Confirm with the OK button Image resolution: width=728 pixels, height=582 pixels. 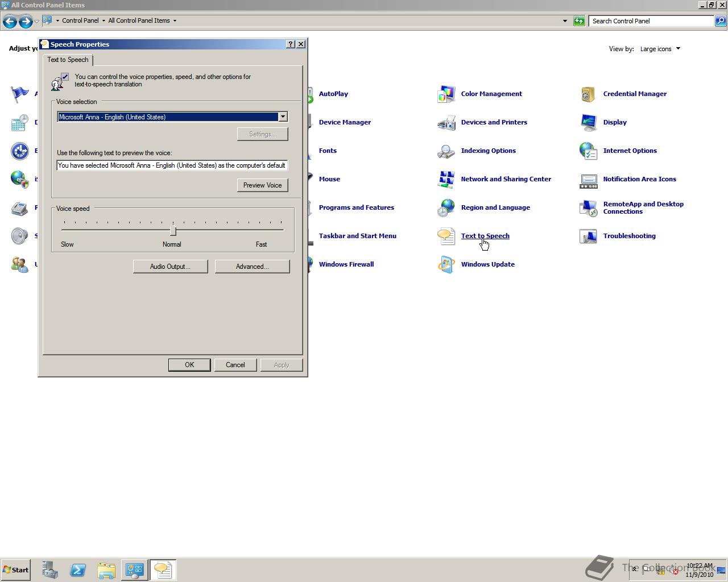click(x=189, y=365)
